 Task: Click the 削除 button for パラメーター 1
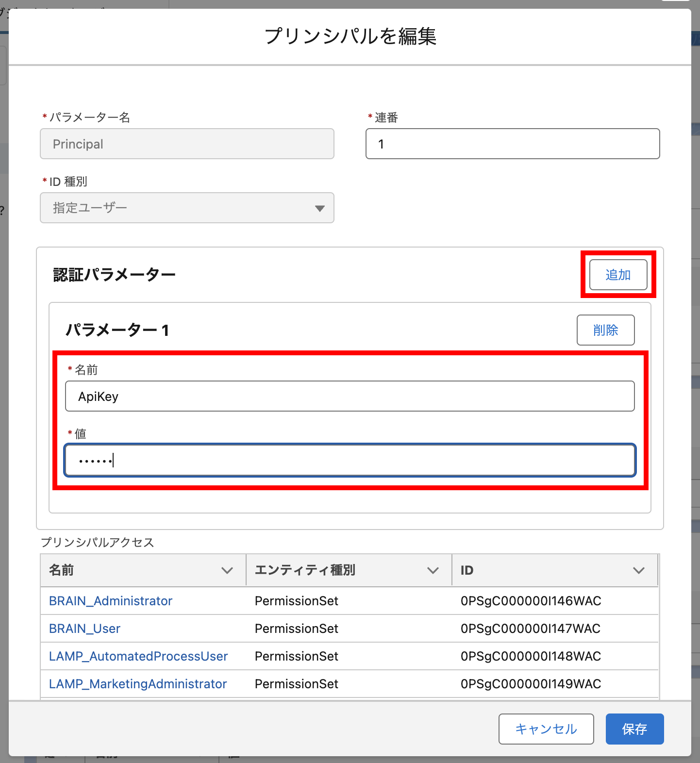[605, 330]
